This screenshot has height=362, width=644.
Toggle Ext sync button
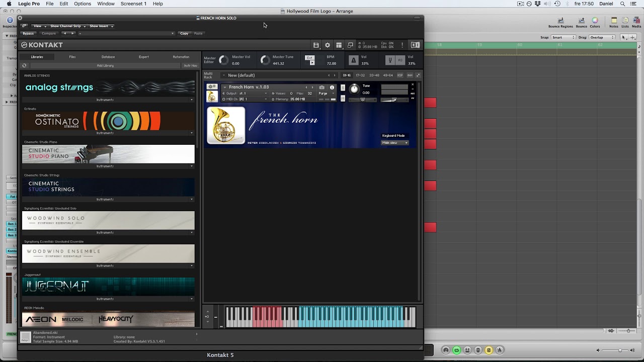point(310,57)
